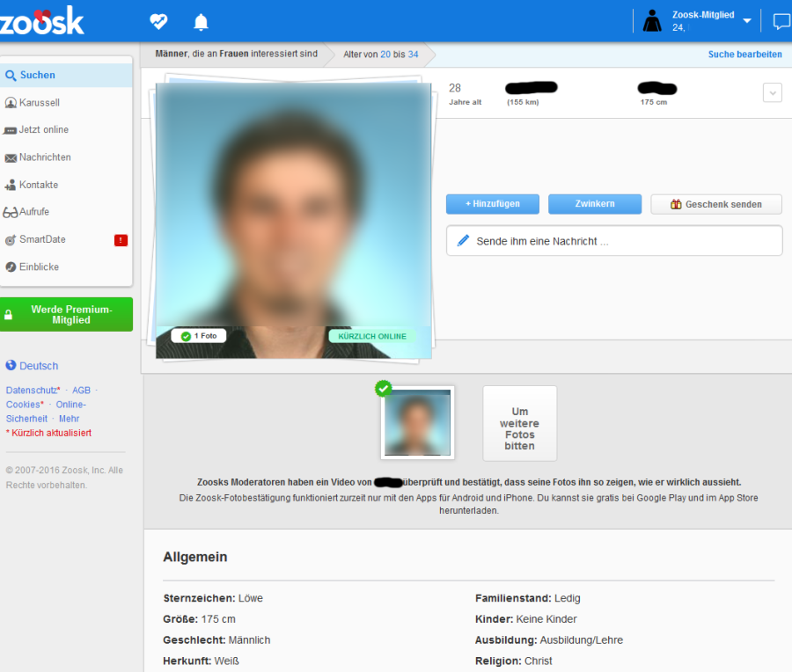Click the pencil icon in the message box
This screenshot has height=672, width=792.
coord(463,239)
